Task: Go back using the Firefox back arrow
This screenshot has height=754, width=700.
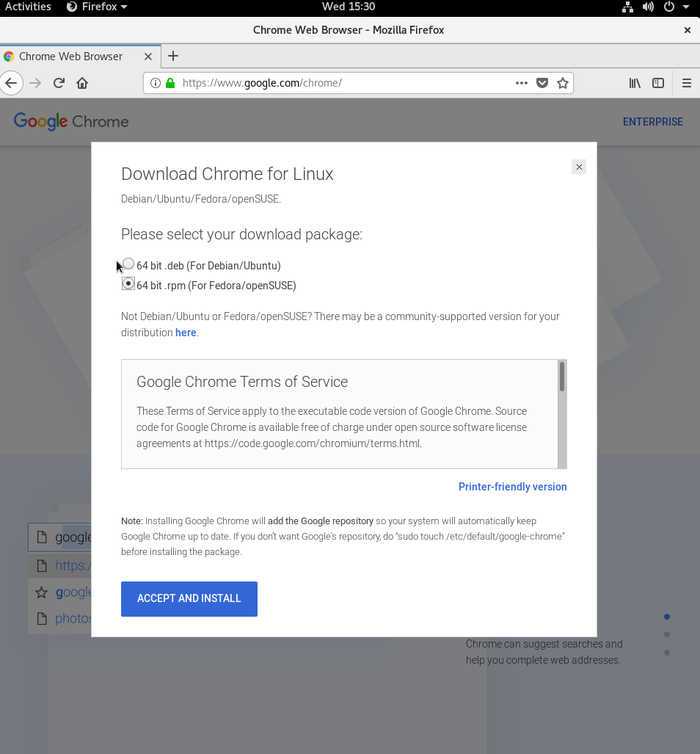Action: click(x=11, y=83)
